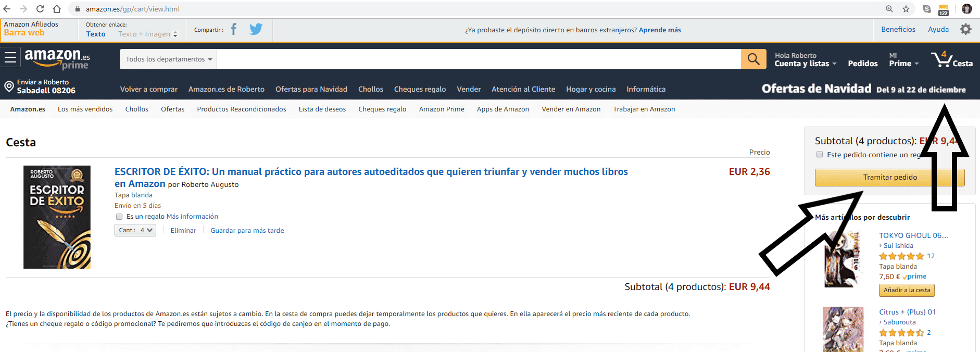The image size is (980, 352).
Task: Open Apps de Amazon
Action: pyautogui.click(x=503, y=109)
